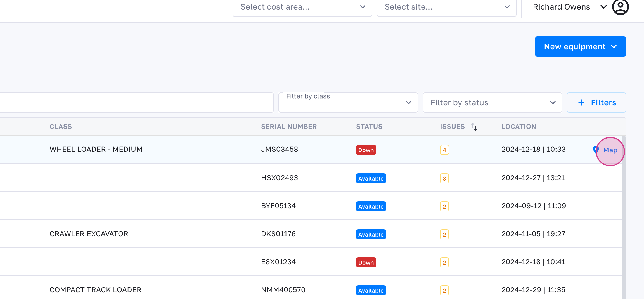Click the issues badge showing 3
The height and width of the screenshot is (299, 644).
(444, 178)
